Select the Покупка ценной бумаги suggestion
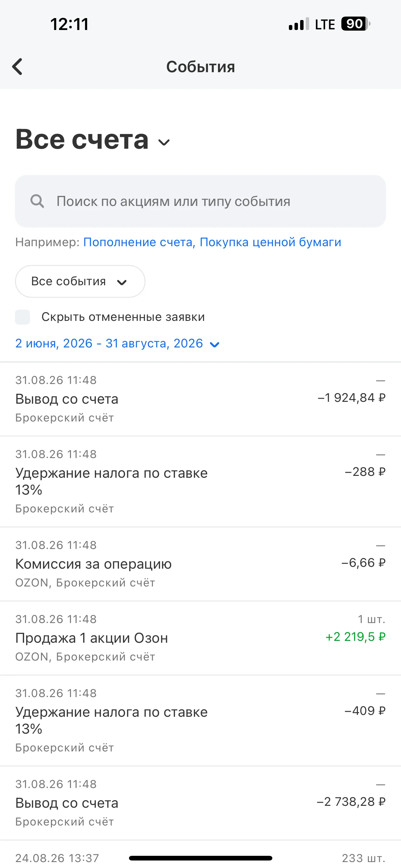The height and width of the screenshot is (868, 401). tap(270, 242)
